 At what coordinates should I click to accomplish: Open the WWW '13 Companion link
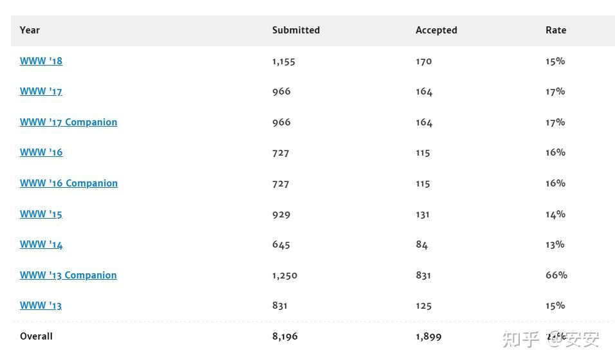[68, 275]
